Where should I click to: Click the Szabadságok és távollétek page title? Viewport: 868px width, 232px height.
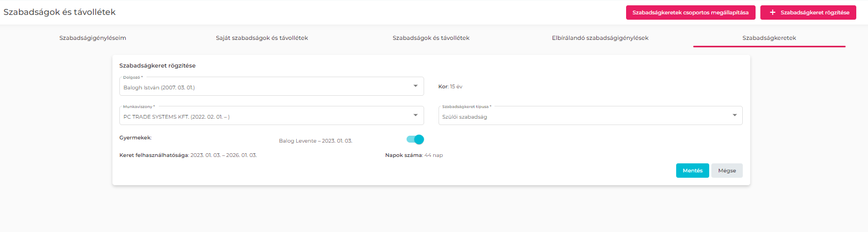coord(60,12)
